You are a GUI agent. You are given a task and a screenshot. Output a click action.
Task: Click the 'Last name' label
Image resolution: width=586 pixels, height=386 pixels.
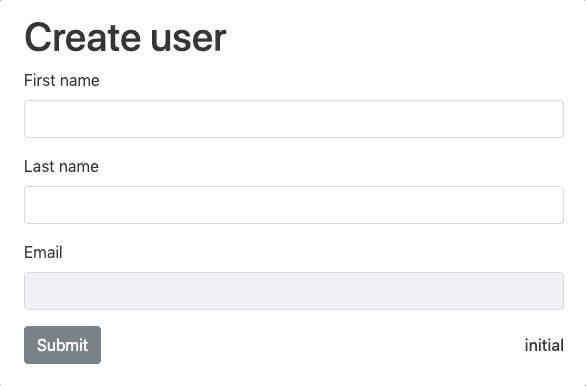(61, 166)
